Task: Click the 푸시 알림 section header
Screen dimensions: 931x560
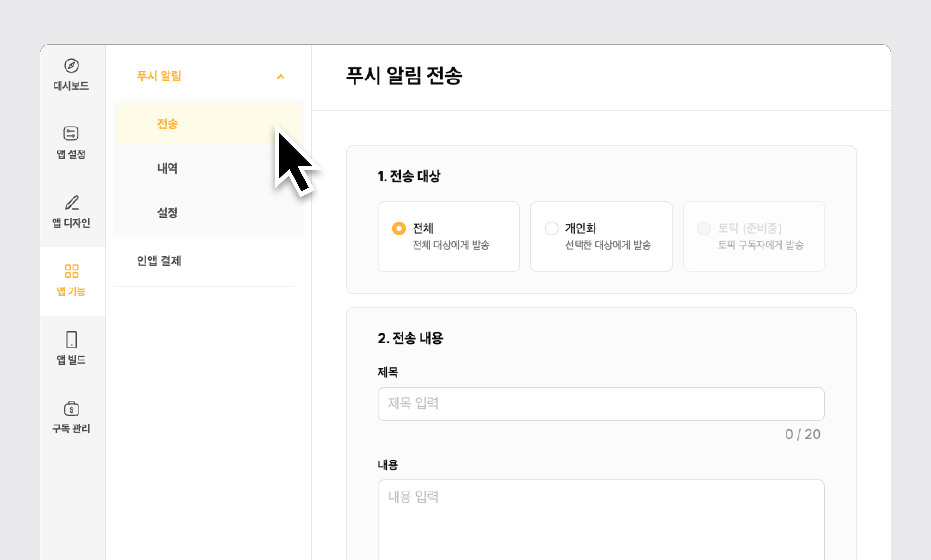Action: (159, 76)
